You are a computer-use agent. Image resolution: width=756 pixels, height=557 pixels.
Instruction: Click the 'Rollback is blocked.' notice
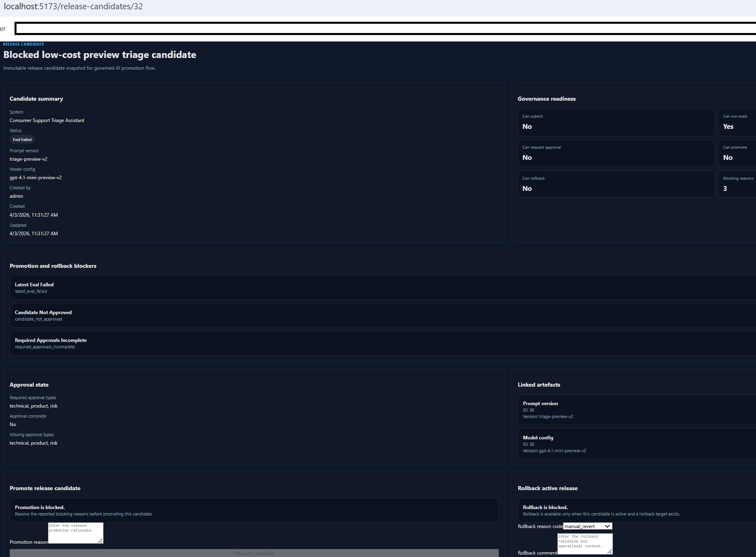point(637,510)
